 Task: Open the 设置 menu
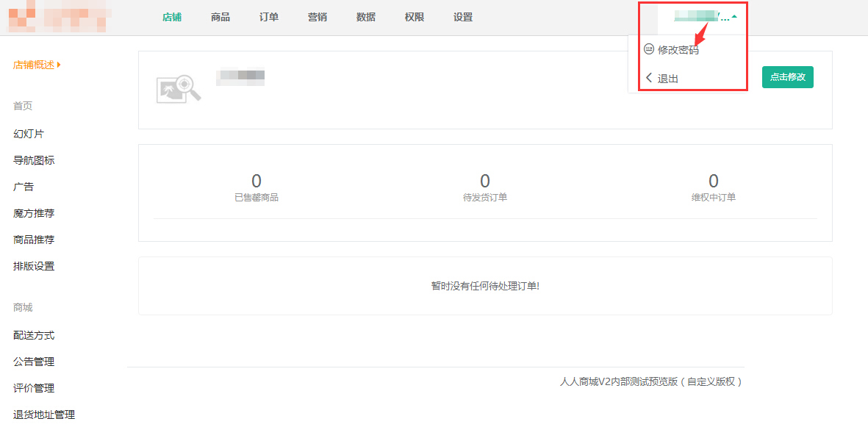click(463, 18)
